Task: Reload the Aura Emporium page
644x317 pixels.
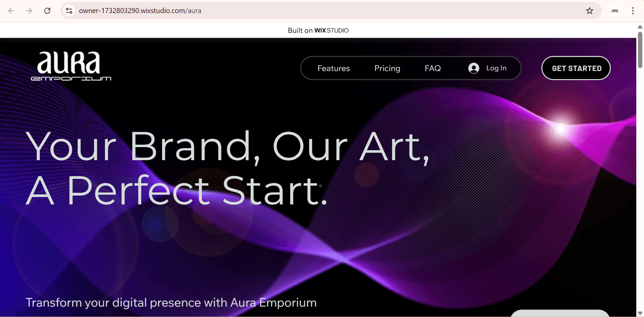Action: click(x=47, y=11)
